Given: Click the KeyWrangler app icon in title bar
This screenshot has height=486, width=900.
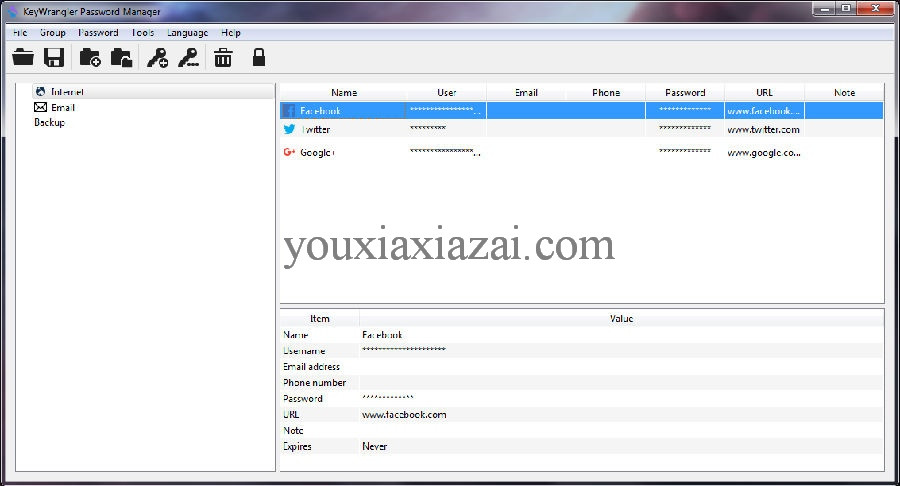Looking at the screenshot, I should 13,11.
